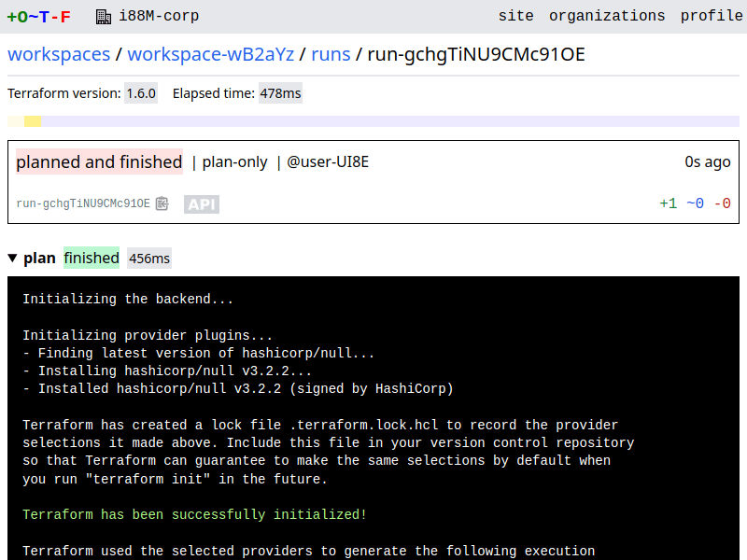Click 'Installed hashicorp/null v3.2.2 (signed by HashiCorp)' line
Screen dimensions: 747x560
pyautogui.click(x=238, y=388)
